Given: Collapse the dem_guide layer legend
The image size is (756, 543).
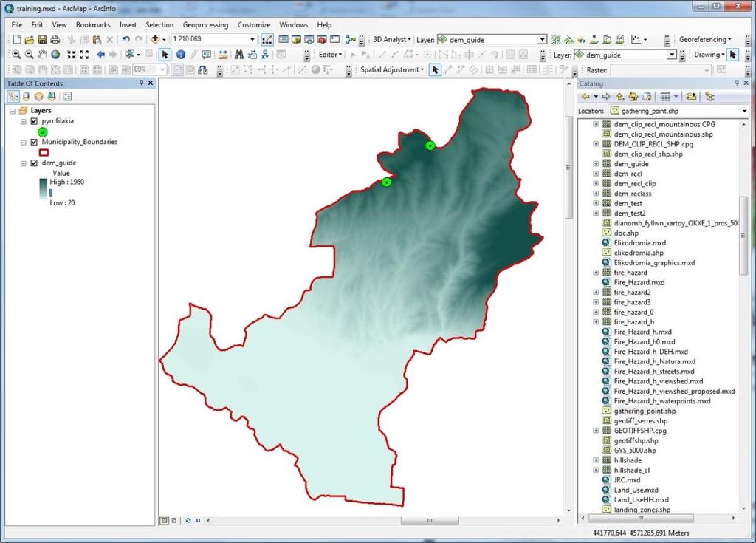Looking at the screenshot, I should coord(23,163).
